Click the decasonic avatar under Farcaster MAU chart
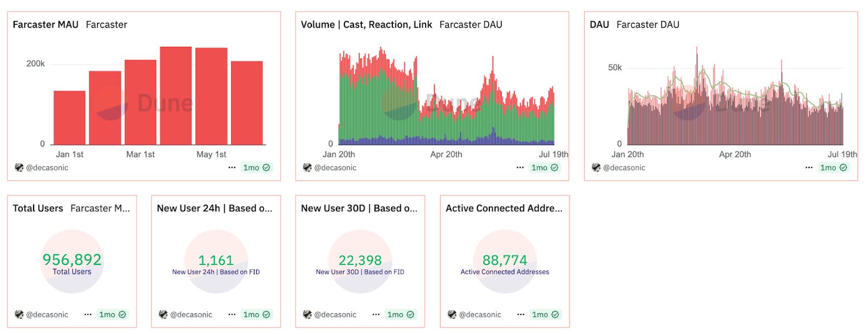This screenshot has height=335, width=868. click(19, 168)
